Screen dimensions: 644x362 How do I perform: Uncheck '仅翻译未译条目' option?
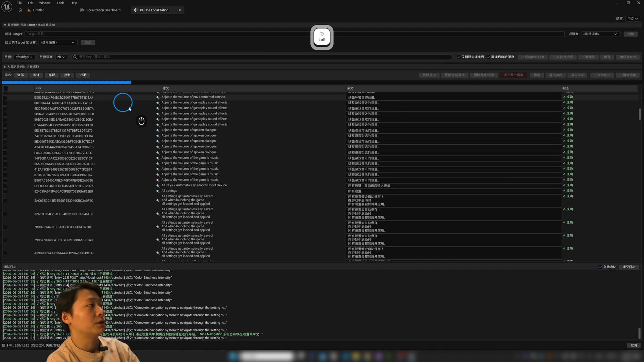tap(459, 57)
